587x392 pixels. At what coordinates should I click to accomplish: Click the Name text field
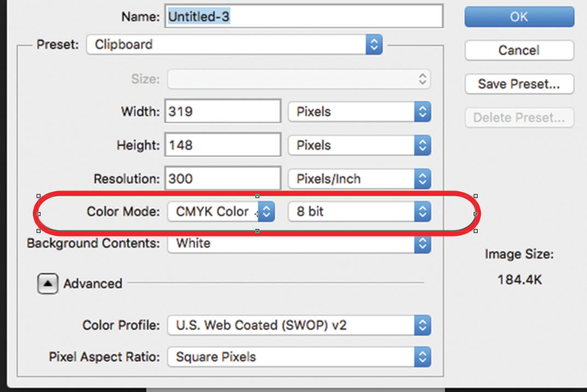[304, 17]
